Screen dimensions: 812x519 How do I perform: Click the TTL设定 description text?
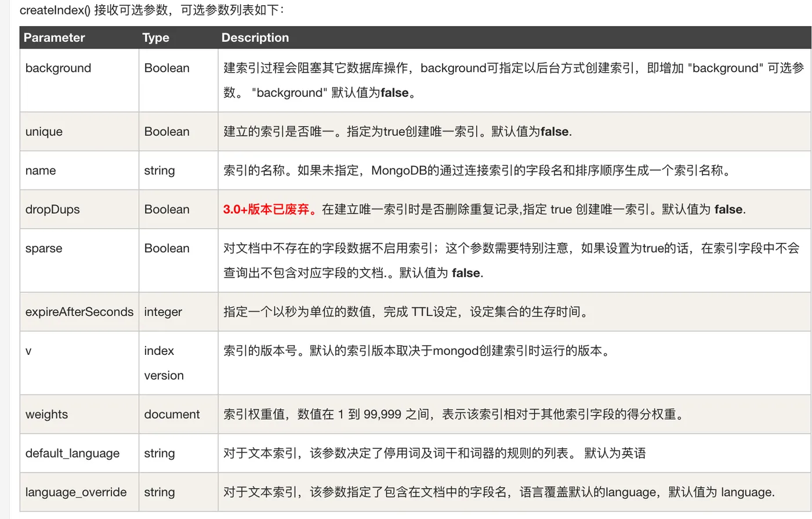(x=408, y=312)
